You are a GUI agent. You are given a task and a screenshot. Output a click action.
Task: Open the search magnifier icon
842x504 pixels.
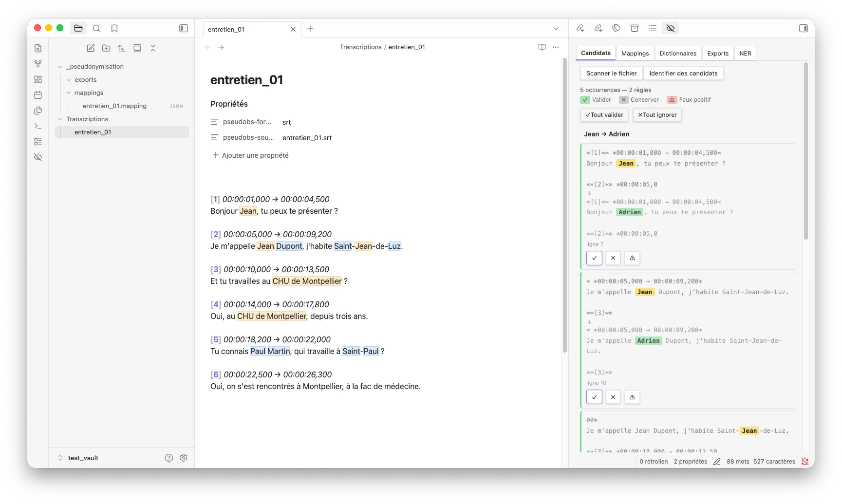(x=96, y=28)
